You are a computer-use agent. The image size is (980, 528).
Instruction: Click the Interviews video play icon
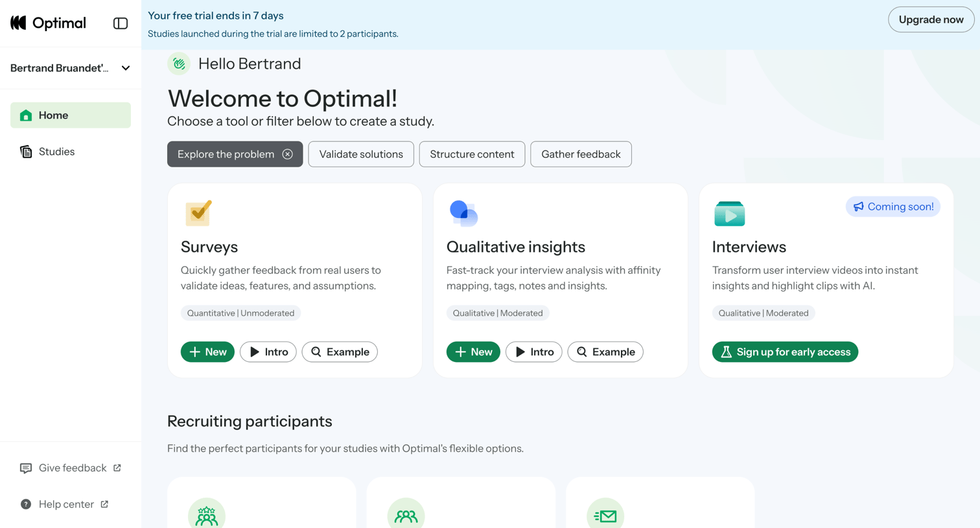click(x=730, y=213)
